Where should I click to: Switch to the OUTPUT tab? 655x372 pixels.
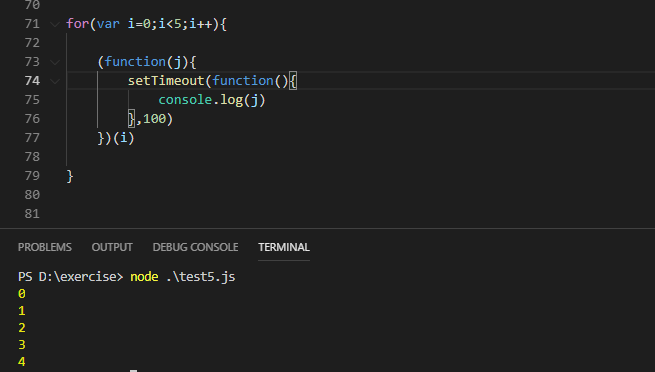[x=112, y=247]
